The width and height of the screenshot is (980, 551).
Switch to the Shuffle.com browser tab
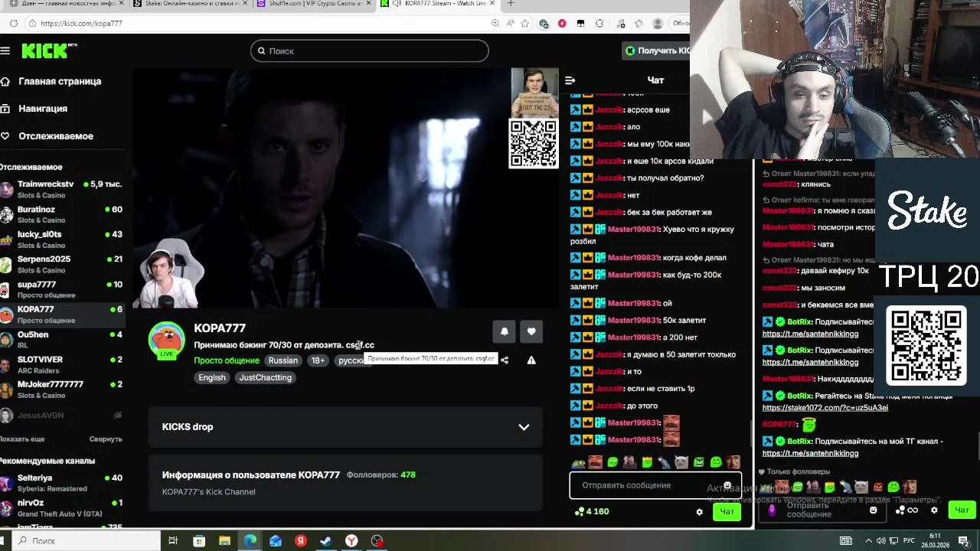[314, 4]
